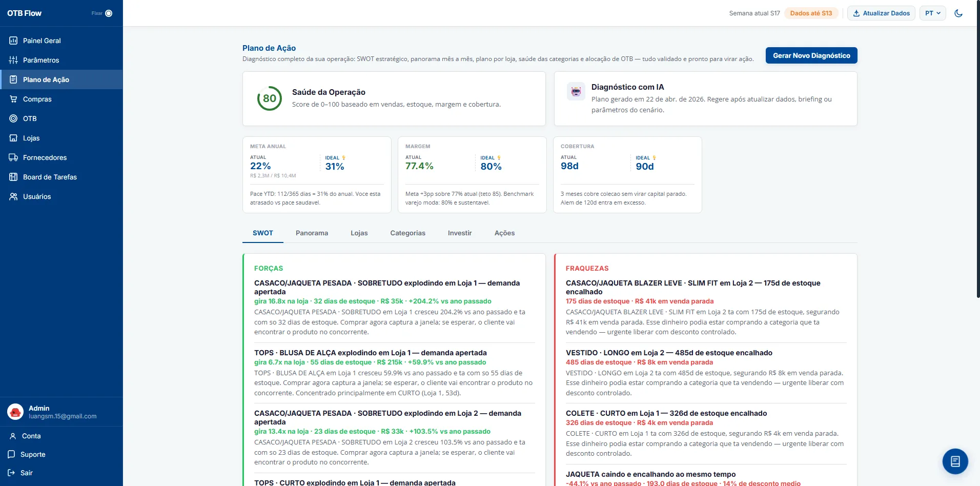Viewport: 980px width, 486px height.
Task: Click the FRAQUEZAS section heading
Action: tap(587, 268)
